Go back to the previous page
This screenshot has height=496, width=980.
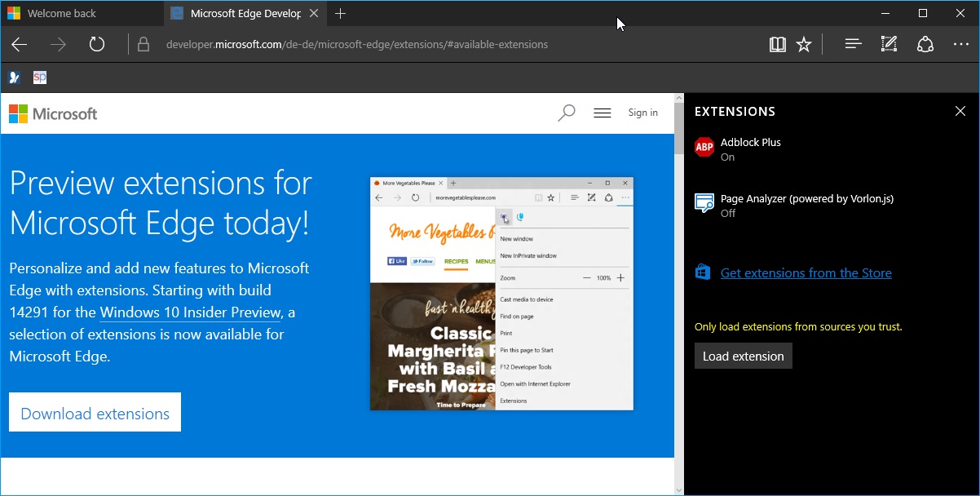coord(20,44)
